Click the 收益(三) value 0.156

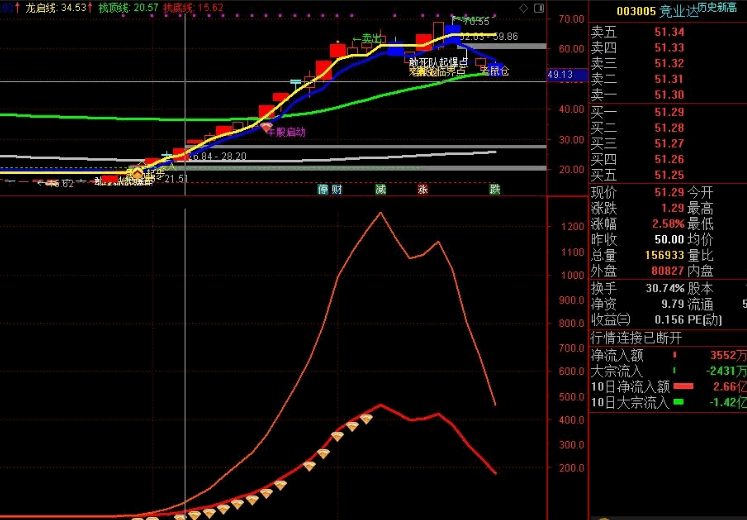click(669, 320)
